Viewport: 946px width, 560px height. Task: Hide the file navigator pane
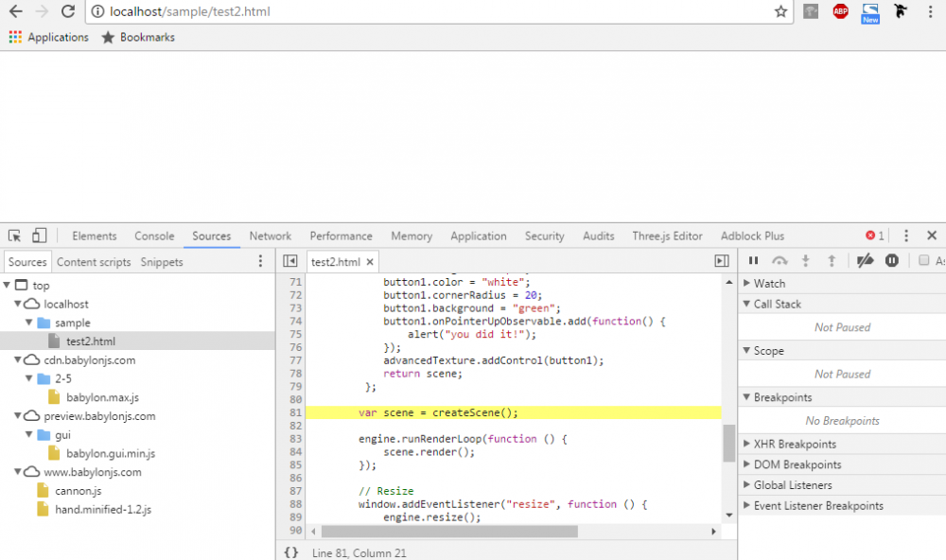pyautogui.click(x=290, y=261)
